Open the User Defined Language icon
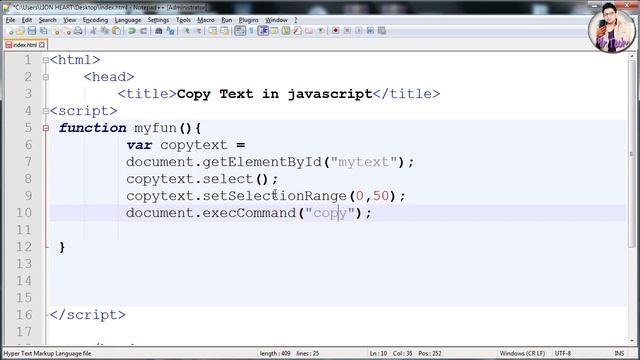The height and width of the screenshot is (360, 640). click(x=275, y=31)
